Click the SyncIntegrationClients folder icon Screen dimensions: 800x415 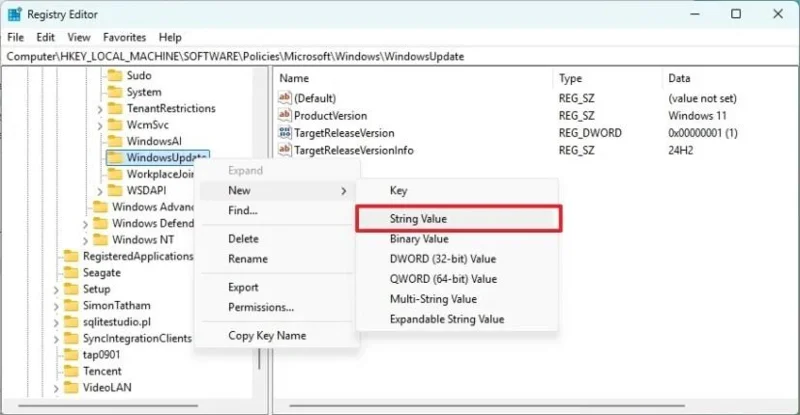point(71,338)
